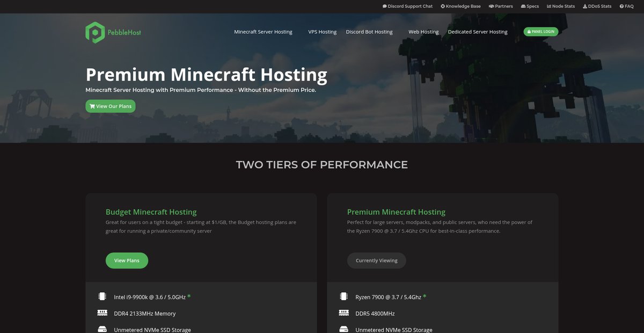Click the FAQ question mark icon
The height and width of the screenshot is (333, 644).
(x=621, y=6)
